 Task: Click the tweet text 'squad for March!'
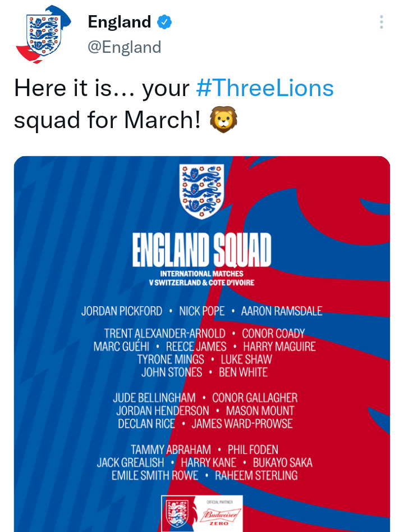(108, 120)
